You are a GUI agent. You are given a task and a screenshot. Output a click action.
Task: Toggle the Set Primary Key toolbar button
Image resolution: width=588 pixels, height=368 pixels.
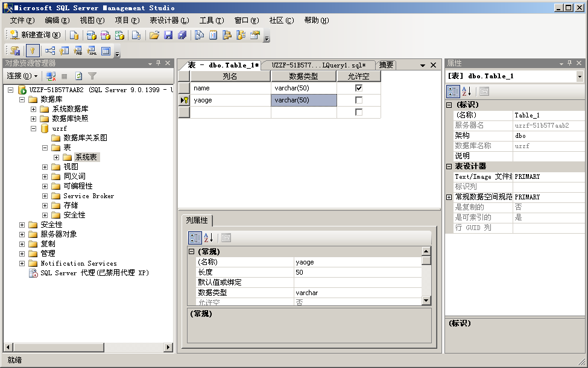click(x=33, y=51)
